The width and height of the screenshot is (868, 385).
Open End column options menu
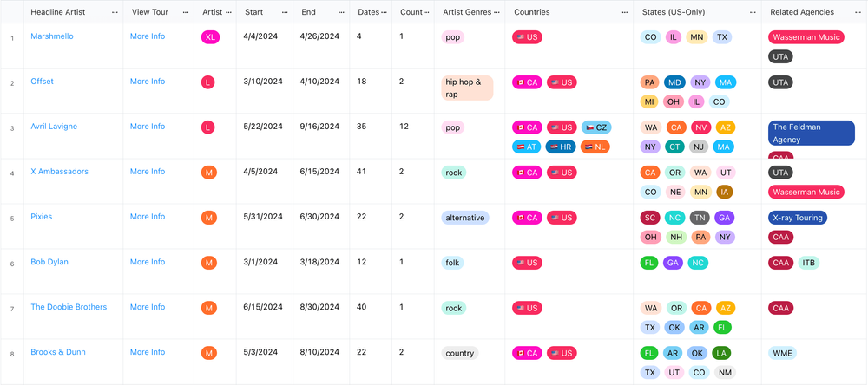pyautogui.click(x=341, y=12)
